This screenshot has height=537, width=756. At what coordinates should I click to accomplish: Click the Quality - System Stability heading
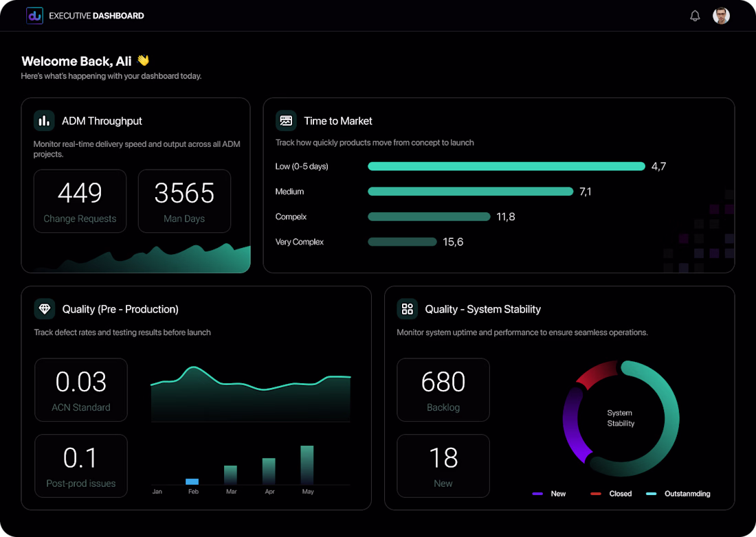tap(482, 309)
